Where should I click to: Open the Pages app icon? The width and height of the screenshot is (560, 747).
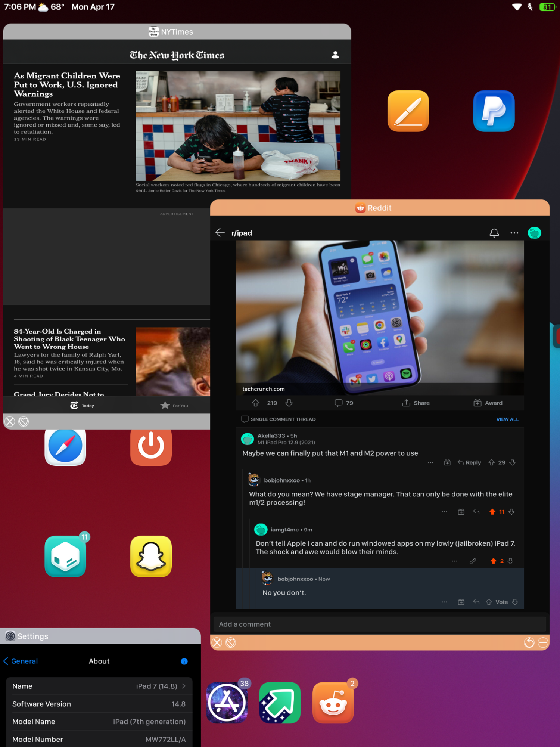tap(408, 111)
